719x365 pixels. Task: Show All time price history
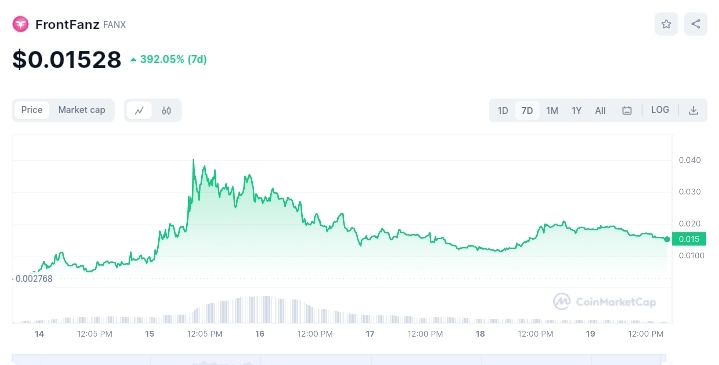click(x=600, y=111)
